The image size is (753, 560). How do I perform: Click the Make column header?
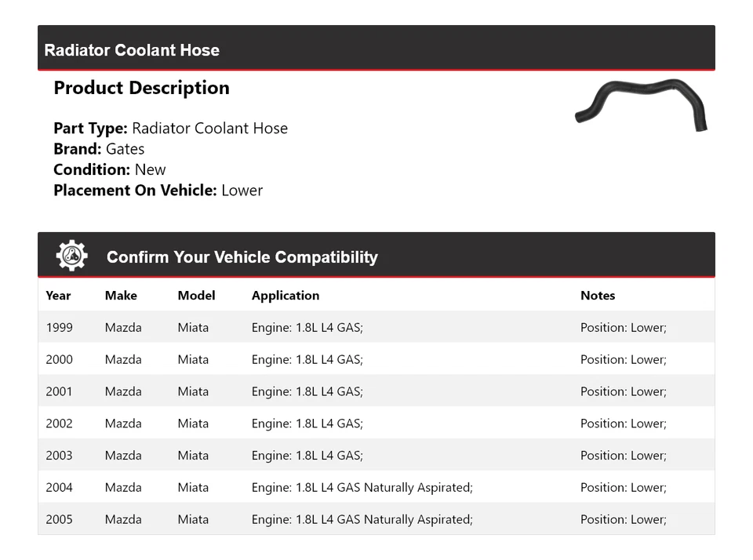point(121,296)
